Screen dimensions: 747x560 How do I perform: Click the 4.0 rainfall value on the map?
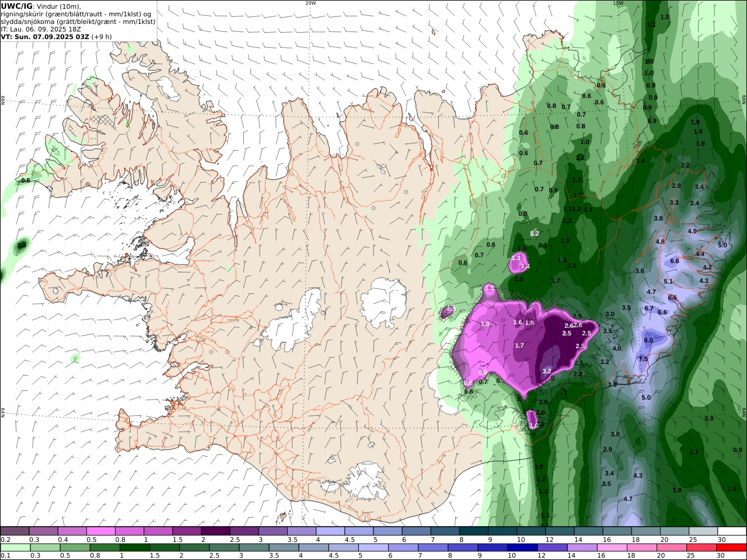[617, 348]
